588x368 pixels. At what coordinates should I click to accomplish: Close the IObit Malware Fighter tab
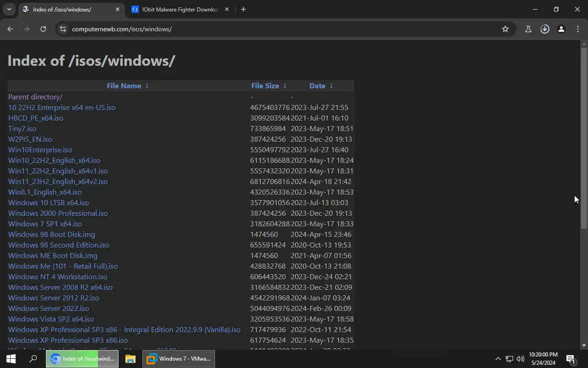click(227, 9)
